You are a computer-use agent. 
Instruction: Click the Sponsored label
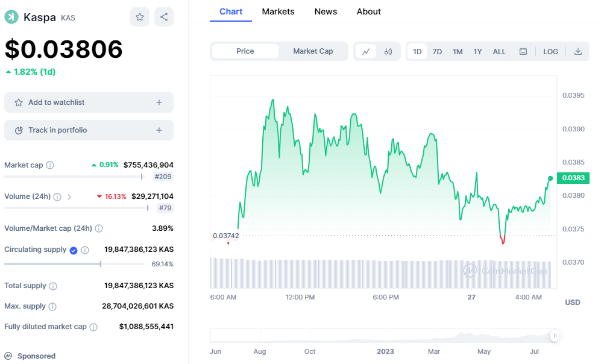(36, 356)
